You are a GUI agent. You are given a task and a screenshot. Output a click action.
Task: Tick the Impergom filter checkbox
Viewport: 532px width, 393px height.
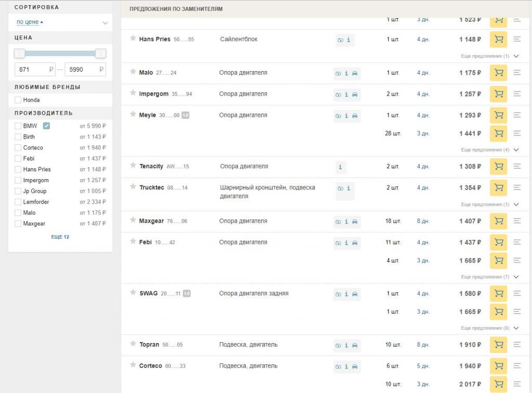(x=18, y=180)
